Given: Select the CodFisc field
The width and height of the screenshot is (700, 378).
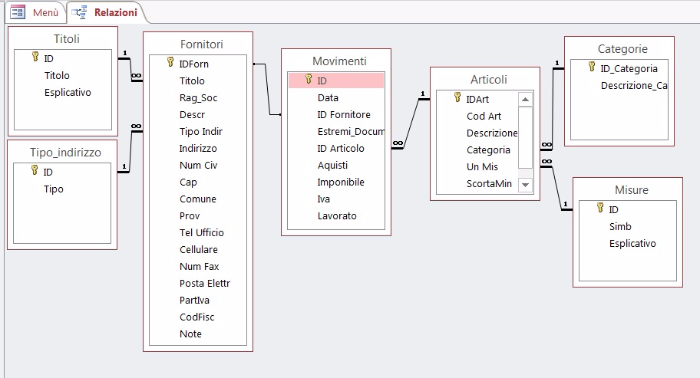Looking at the screenshot, I should click(x=198, y=317).
